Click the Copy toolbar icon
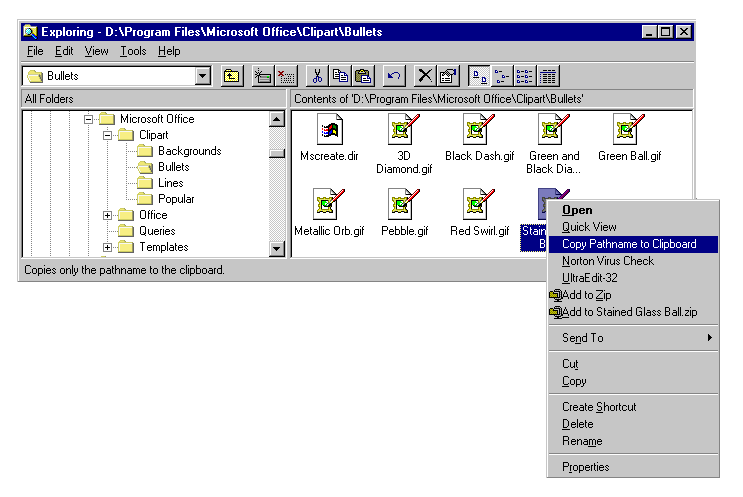The width and height of the screenshot is (743, 497). (x=340, y=76)
